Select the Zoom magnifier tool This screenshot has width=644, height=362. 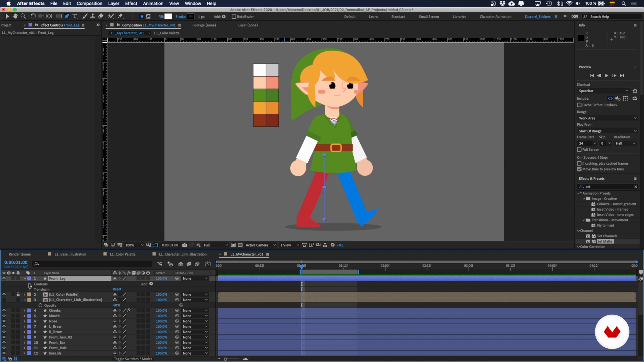23,16
